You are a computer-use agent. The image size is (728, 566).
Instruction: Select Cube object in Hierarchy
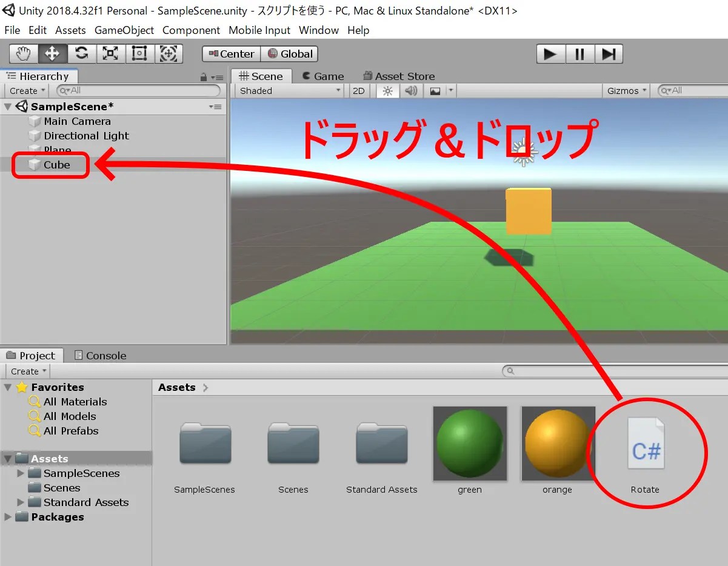click(56, 165)
